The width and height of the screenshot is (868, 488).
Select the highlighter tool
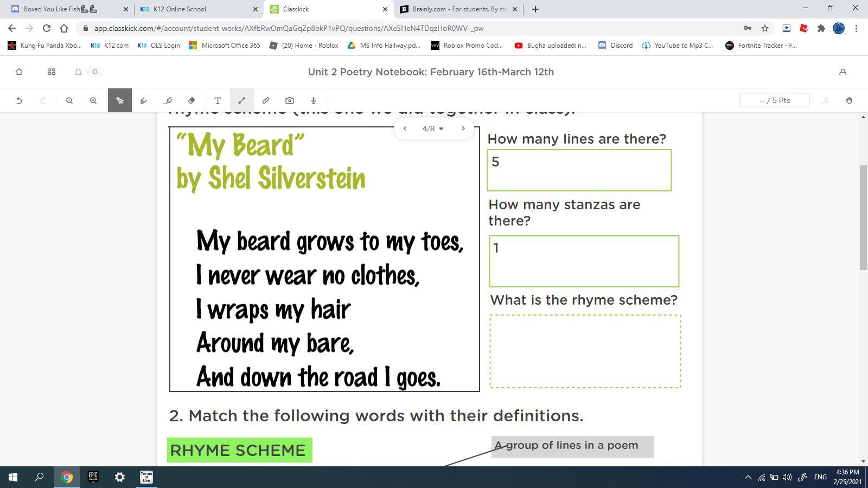click(168, 100)
